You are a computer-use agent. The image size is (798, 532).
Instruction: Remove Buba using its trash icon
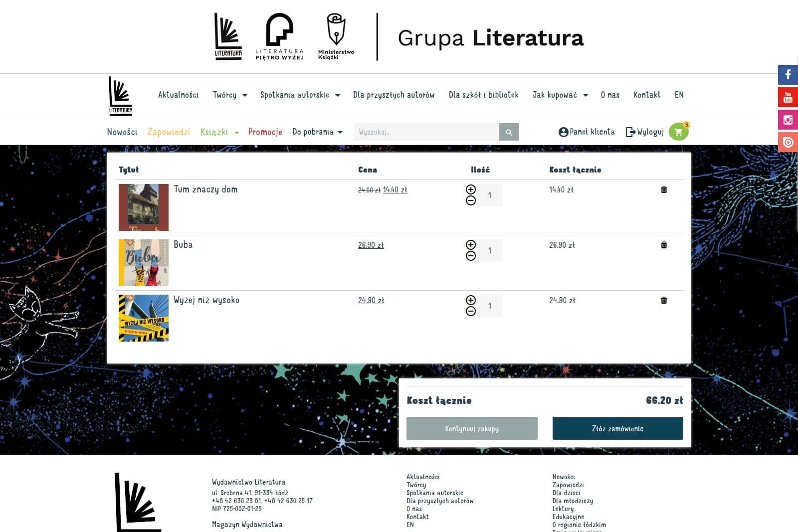[664, 245]
